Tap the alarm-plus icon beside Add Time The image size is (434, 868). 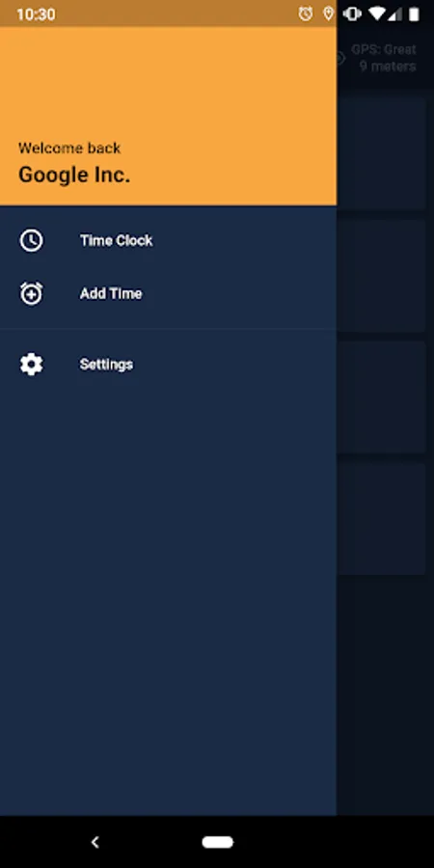[x=31, y=293]
